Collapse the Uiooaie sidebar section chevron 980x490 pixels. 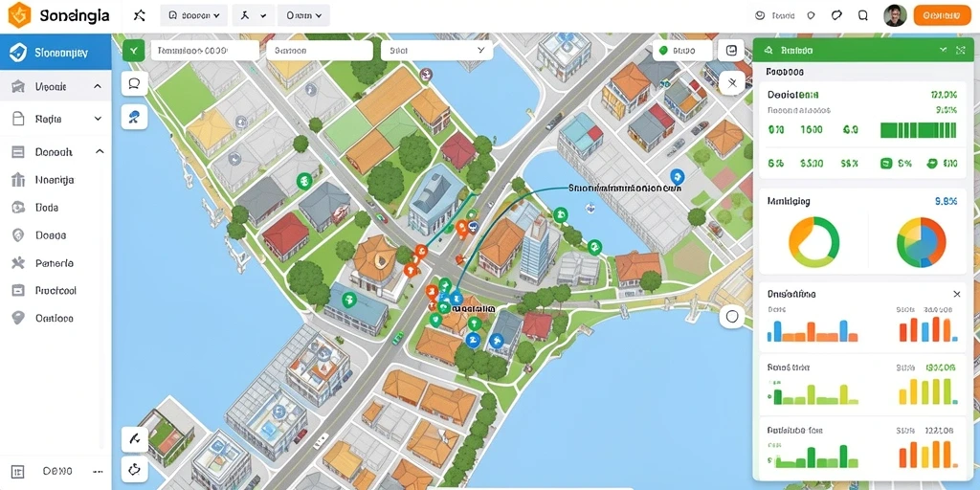pyautogui.click(x=98, y=86)
